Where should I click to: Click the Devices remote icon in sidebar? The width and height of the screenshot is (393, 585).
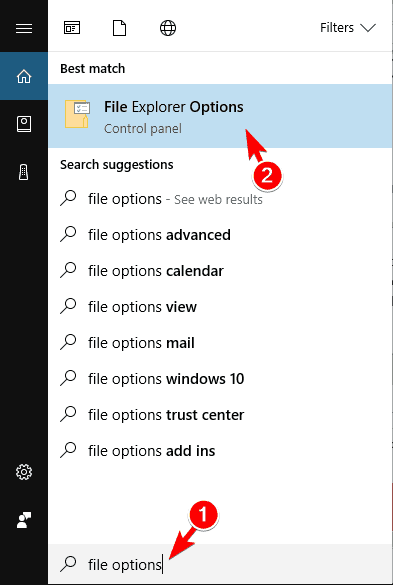tap(24, 172)
